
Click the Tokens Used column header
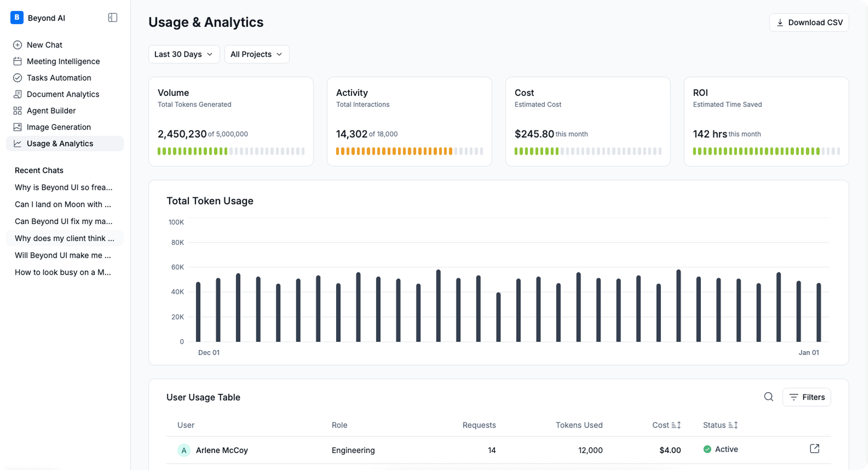(579, 425)
